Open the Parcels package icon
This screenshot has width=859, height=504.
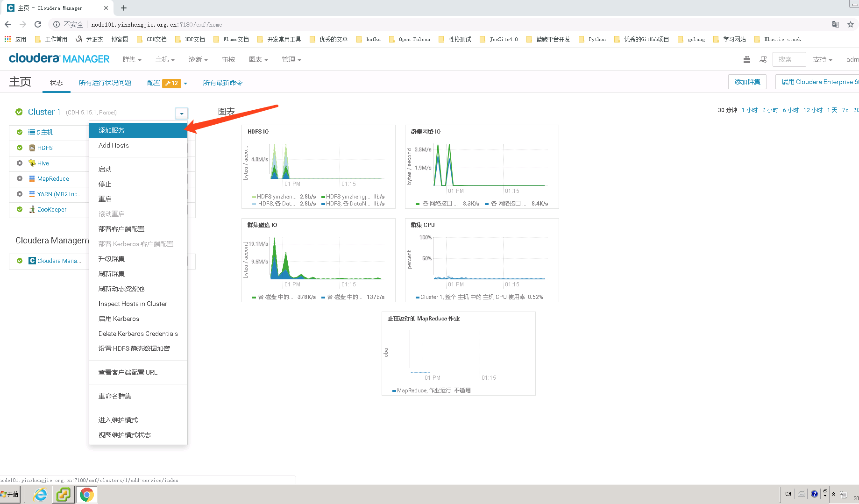(x=746, y=59)
